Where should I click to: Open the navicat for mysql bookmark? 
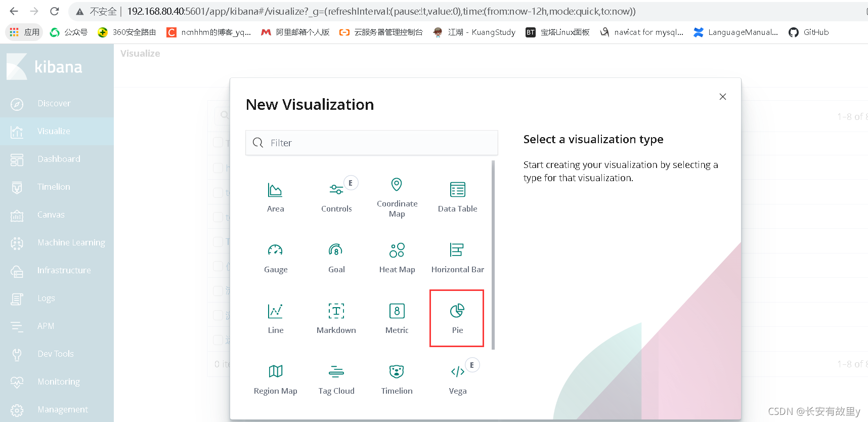[x=641, y=32]
